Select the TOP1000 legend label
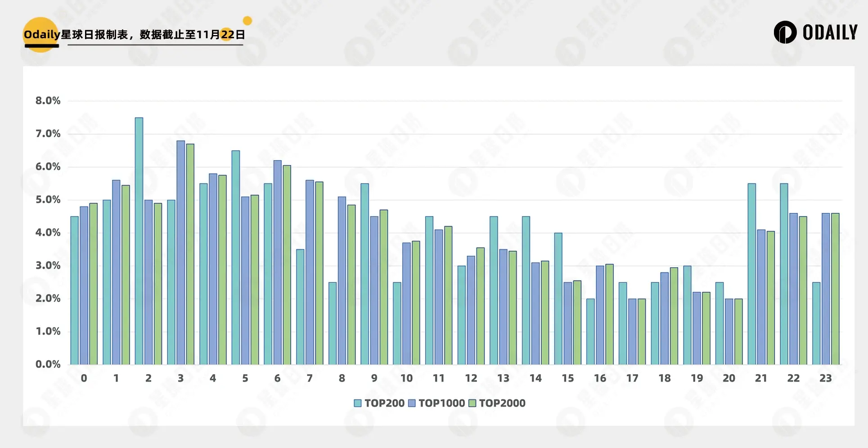The width and height of the screenshot is (868, 448). pyautogui.click(x=441, y=403)
